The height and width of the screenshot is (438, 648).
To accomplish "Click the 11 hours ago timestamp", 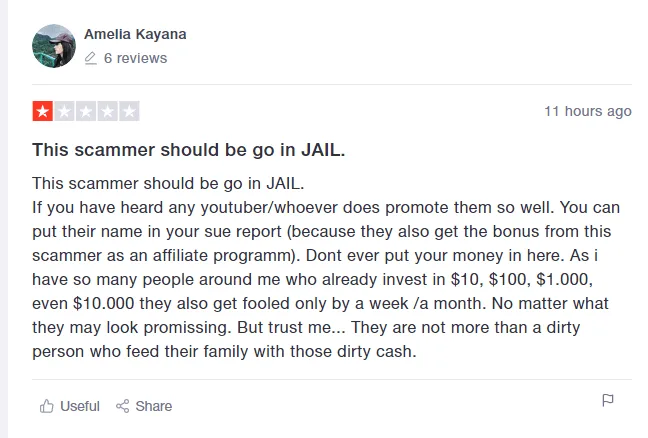I will 587,111.
